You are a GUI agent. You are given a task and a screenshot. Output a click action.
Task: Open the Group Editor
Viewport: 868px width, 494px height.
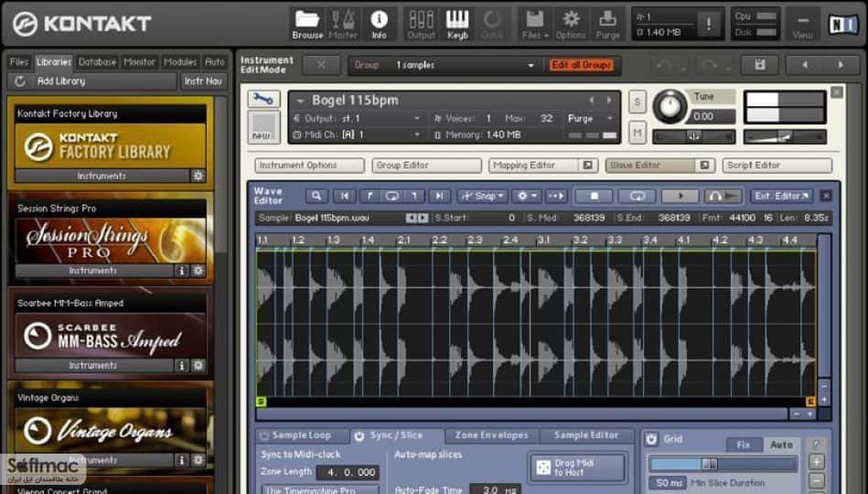(426, 165)
